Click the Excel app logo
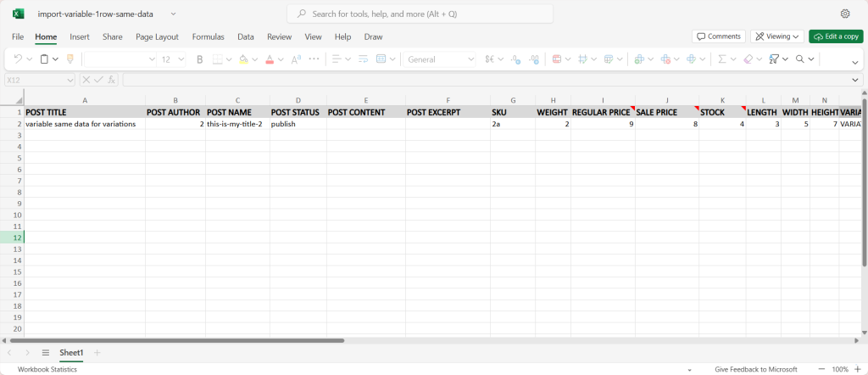This screenshot has height=375, width=868. click(19, 14)
